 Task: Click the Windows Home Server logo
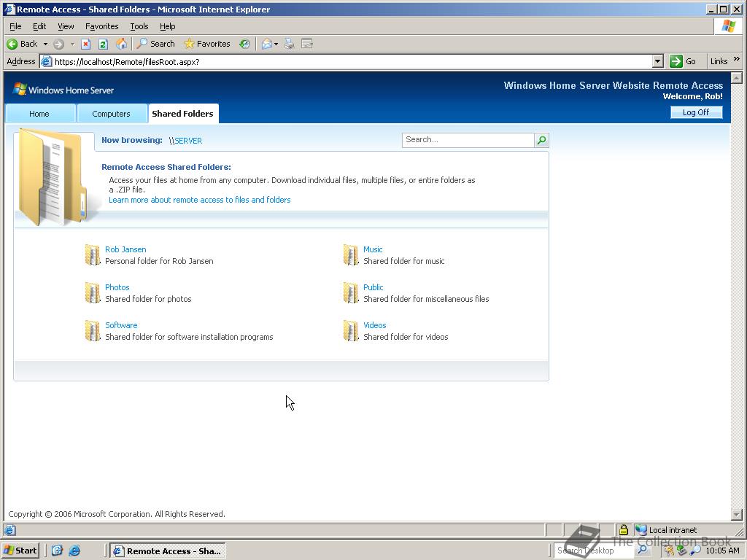point(63,90)
